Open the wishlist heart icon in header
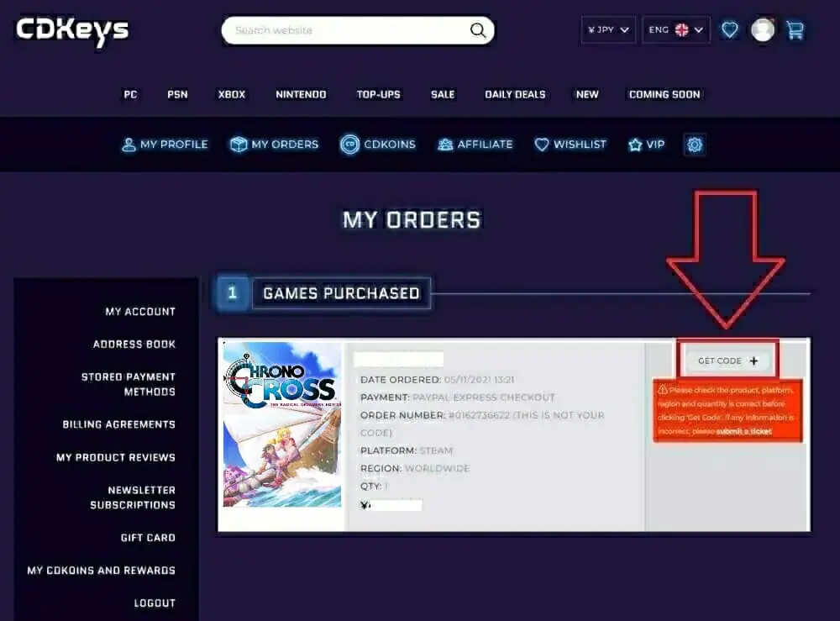840x621 pixels. coord(730,30)
